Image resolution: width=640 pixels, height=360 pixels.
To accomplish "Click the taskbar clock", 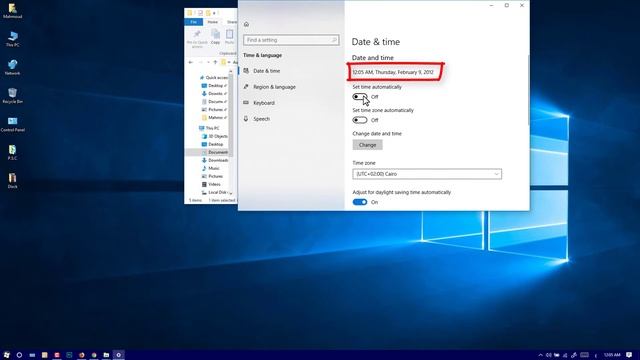I will point(612,355).
